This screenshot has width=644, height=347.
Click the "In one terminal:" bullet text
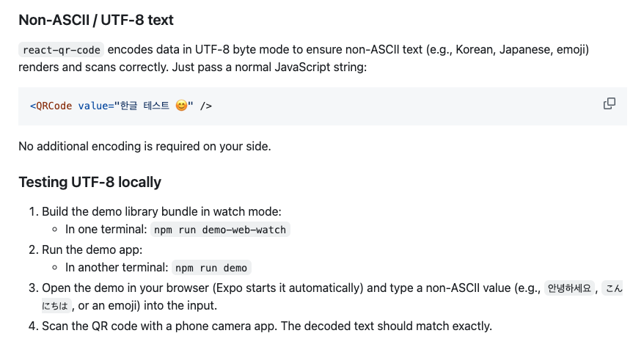coord(106,230)
